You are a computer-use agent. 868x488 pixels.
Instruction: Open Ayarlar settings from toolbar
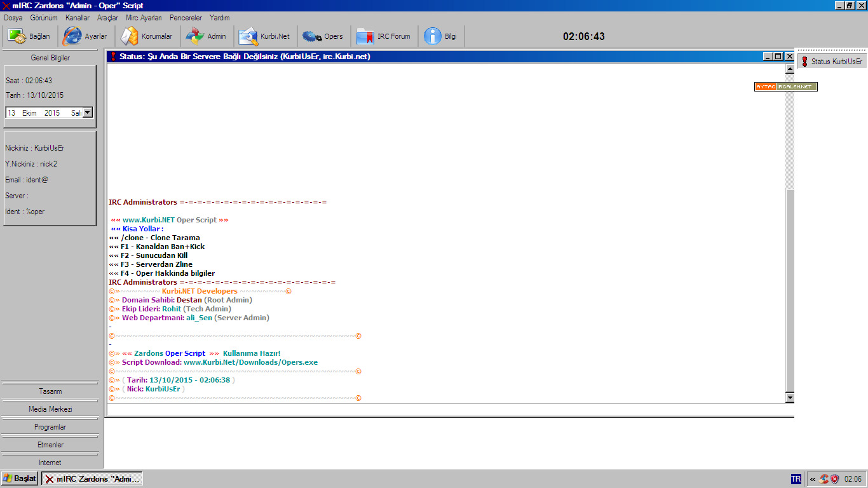(x=85, y=36)
